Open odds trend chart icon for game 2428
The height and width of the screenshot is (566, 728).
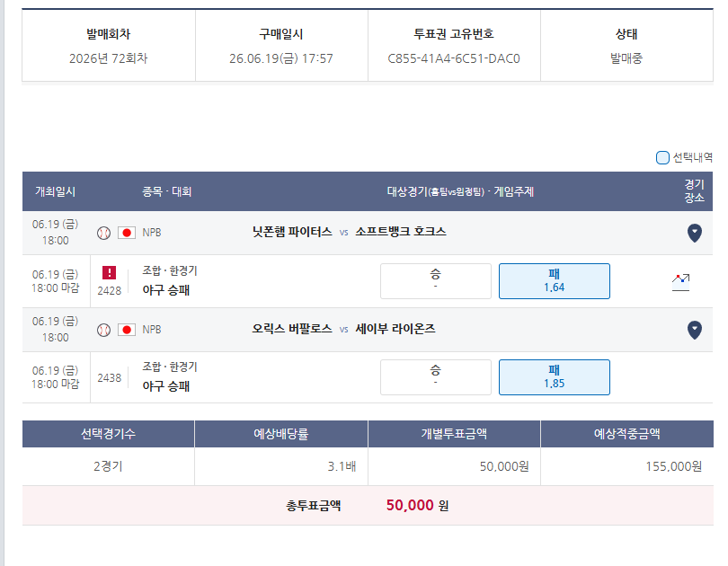680,282
